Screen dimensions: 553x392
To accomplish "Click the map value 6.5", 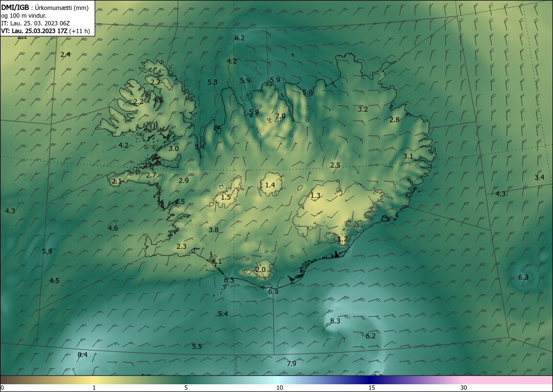I will pos(229,280).
